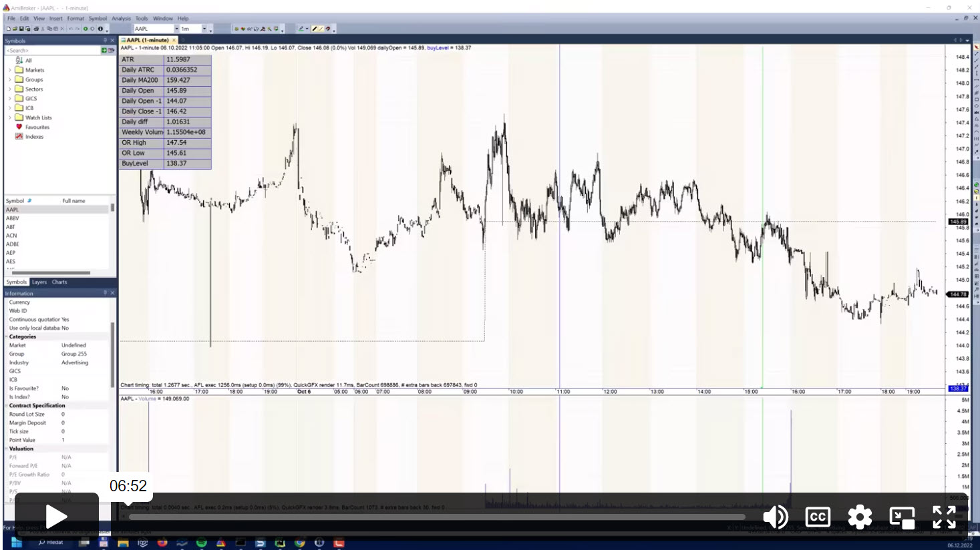Click the Save toolbar icon
Image resolution: width=980 pixels, height=550 pixels.
pos(22,29)
